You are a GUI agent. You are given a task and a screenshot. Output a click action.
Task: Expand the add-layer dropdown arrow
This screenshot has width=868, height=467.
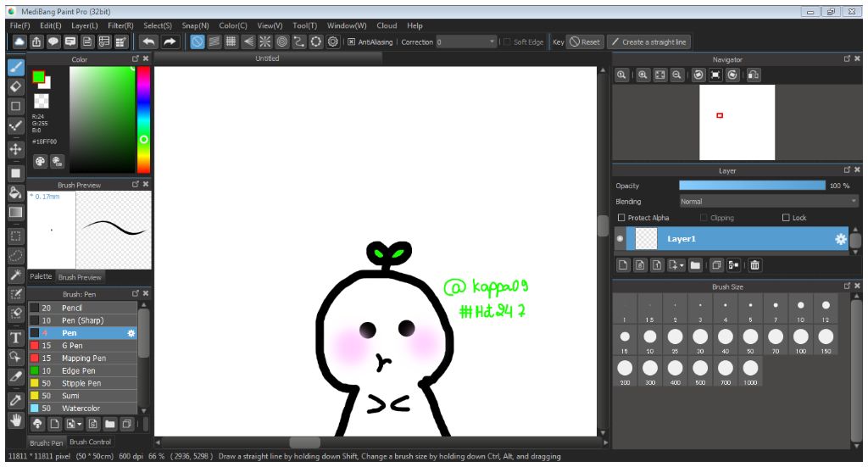(x=682, y=265)
